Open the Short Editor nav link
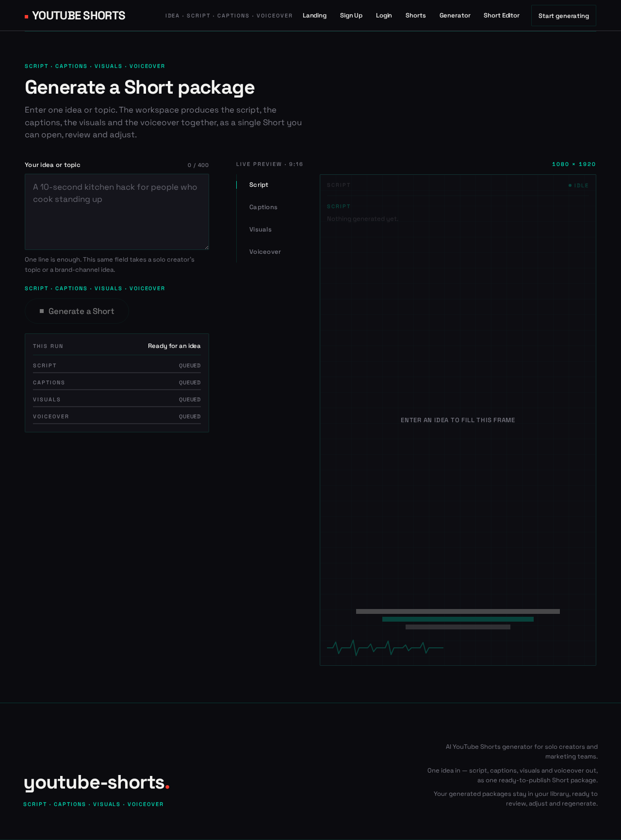 pyautogui.click(x=502, y=16)
